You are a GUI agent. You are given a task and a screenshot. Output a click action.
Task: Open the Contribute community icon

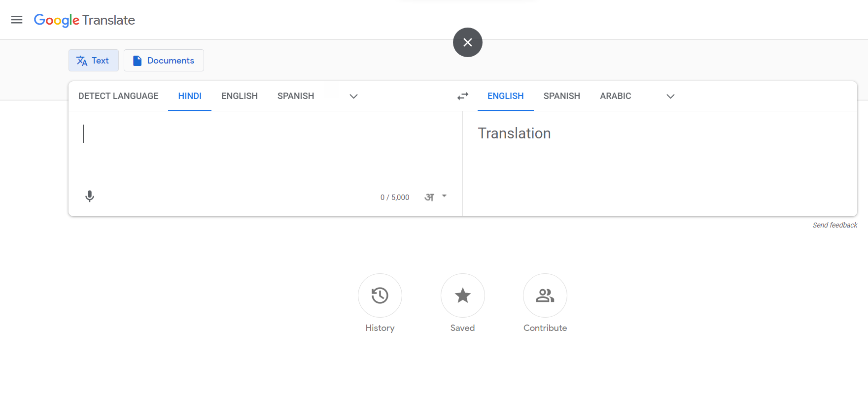545,295
